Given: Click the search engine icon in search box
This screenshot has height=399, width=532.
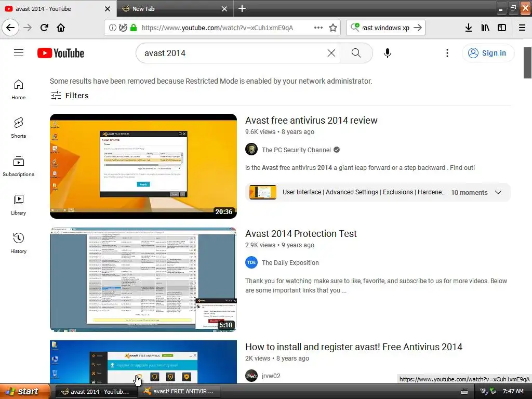Looking at the screenshot, I should 355,27.
